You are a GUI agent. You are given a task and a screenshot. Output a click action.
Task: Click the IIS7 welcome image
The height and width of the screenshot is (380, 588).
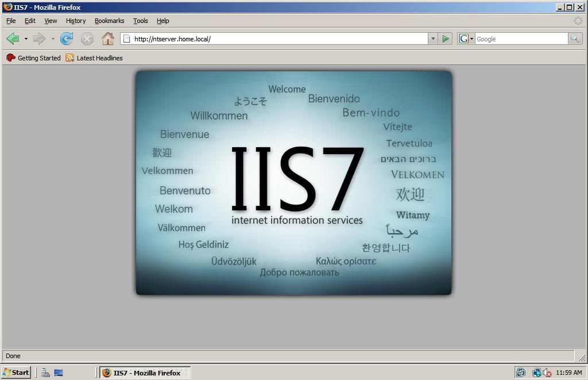pyautogui.click(x=293, y=183)
